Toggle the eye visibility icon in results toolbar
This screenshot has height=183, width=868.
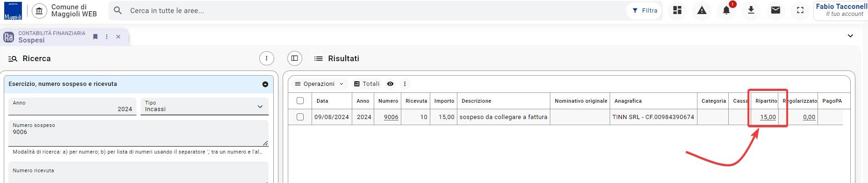click(390, 84)
